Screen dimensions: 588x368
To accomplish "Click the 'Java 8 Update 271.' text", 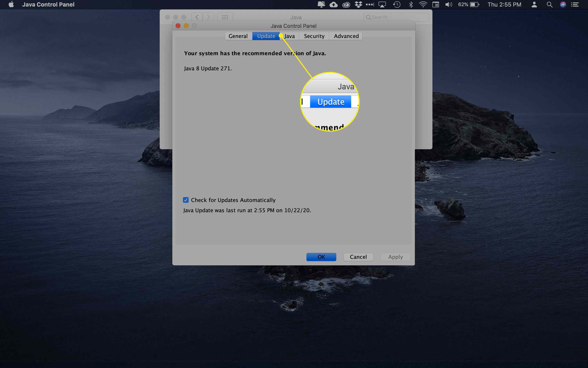I will point(208,68).
